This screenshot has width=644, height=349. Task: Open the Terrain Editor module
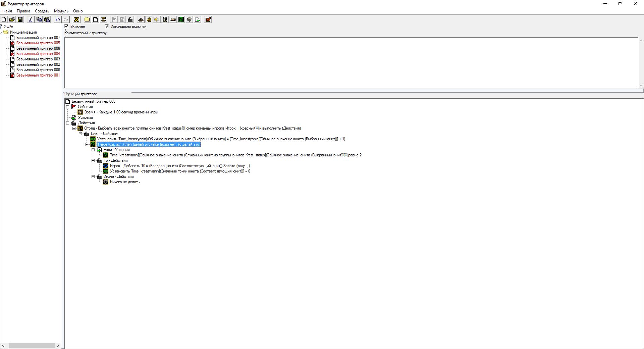pos(141,19)
